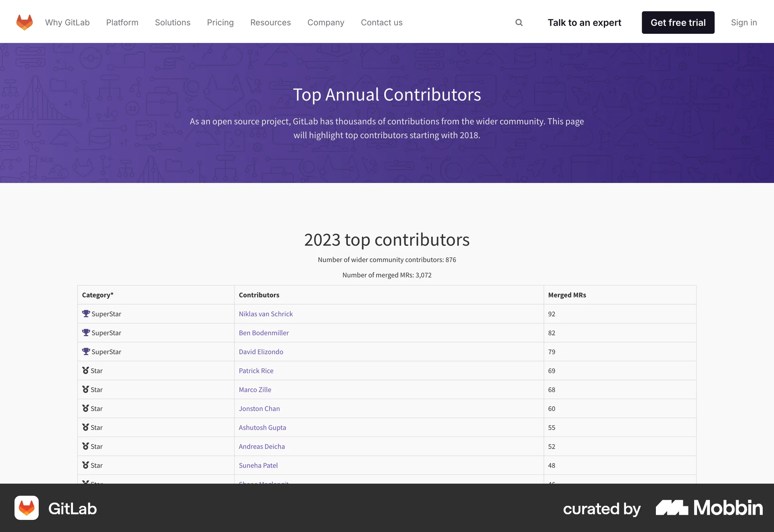Select the Company menu item
This screenshot has width=774, height=532.
[326, 23]
